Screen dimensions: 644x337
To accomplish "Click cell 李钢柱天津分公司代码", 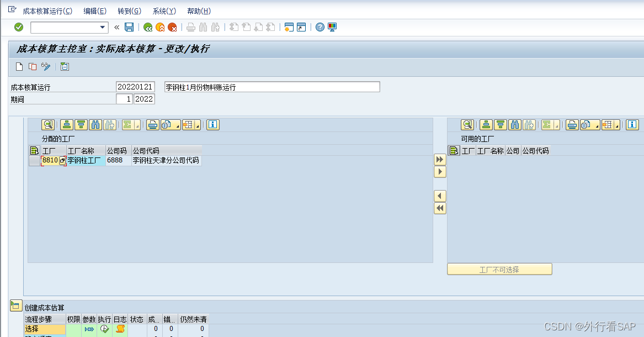I will pyautogui.click(x=166, y=161).
